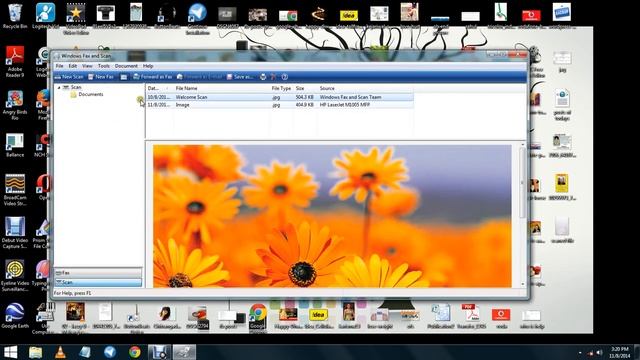Viewport: 640px width, 360px height.
Task: Open Google Earth desktop icon
Action: click(x=15, y=316)
